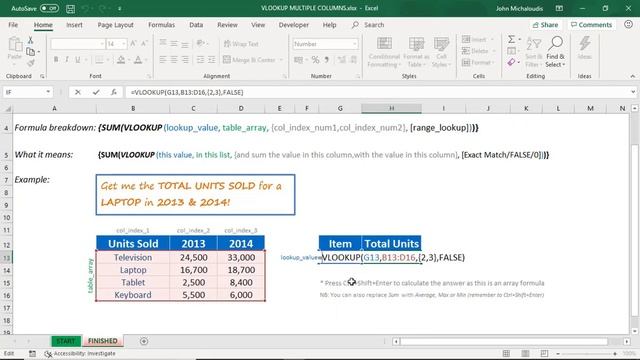This screenshot has height=360, width=640.
Task: Click Merge & Center
Action: click(249, 60)
